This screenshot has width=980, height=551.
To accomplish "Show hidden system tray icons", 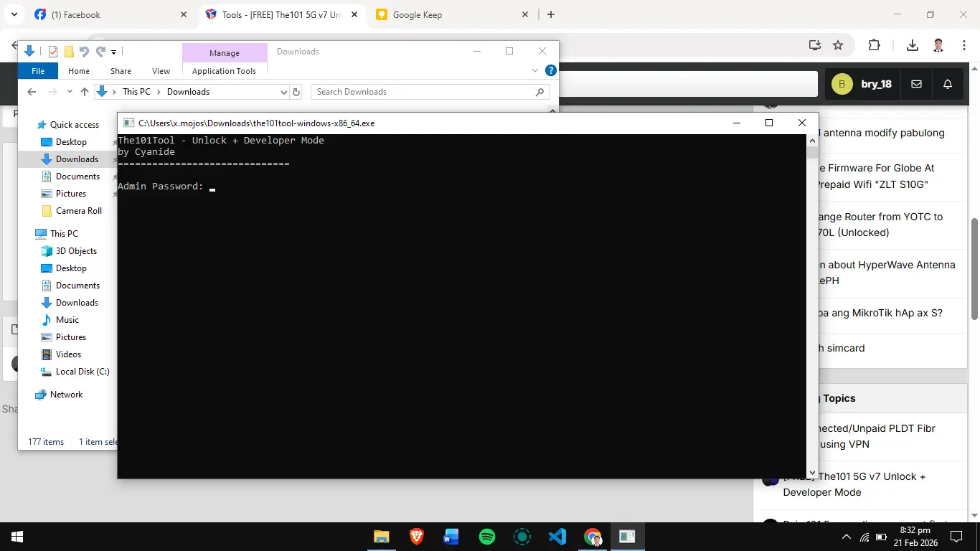I will (847, 537).
